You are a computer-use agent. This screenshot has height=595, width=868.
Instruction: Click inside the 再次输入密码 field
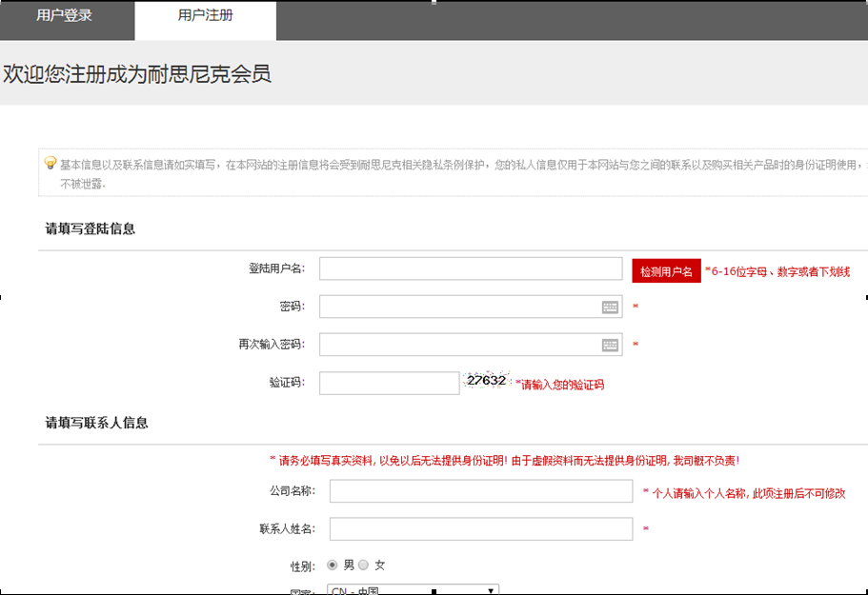(457, 344)
